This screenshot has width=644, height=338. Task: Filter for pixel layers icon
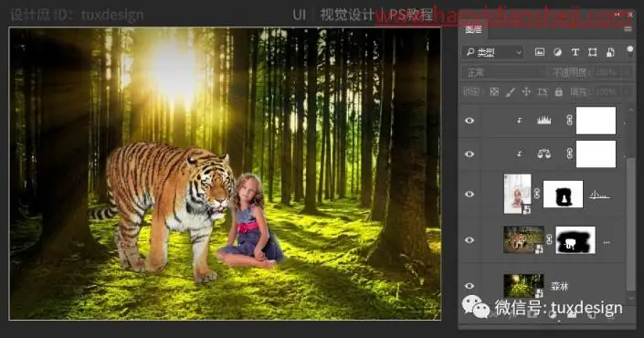tap(539, 52)
